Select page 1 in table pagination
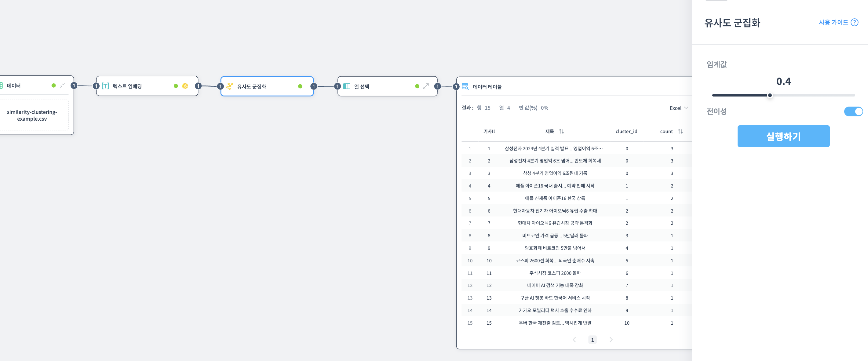Screen dimensions: 868x361 click(593, 340)
